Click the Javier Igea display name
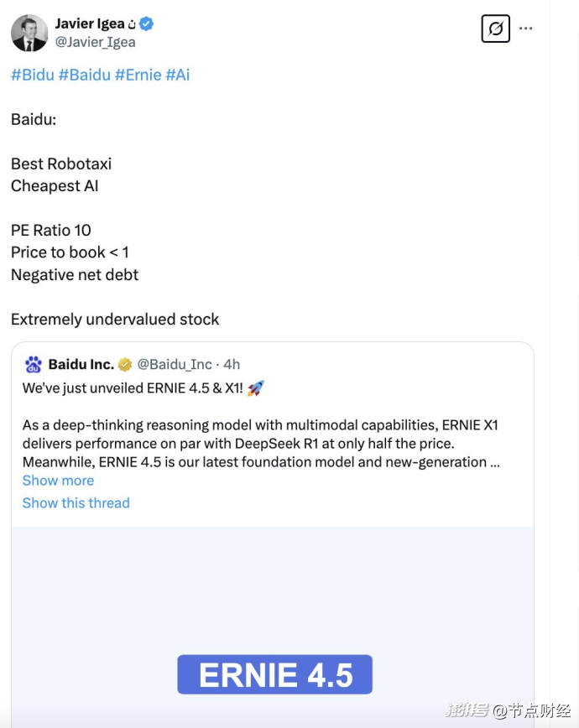579x728 pixels. point(90,23)
